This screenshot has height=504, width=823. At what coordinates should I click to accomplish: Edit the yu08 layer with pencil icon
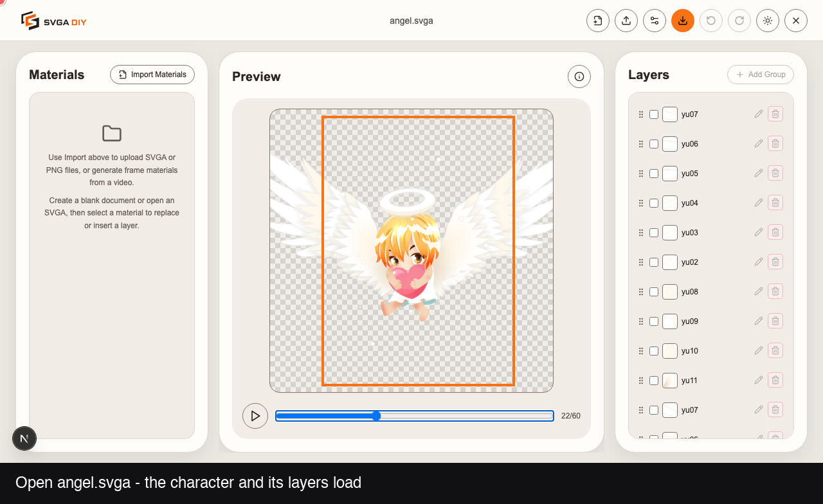(x=759, y=292)
